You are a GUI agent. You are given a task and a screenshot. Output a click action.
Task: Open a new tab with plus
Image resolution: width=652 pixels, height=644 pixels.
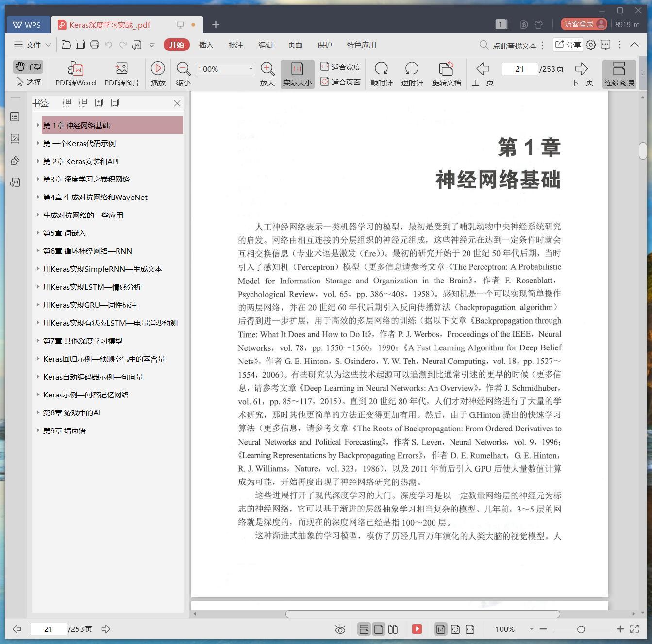click(216, 24)
